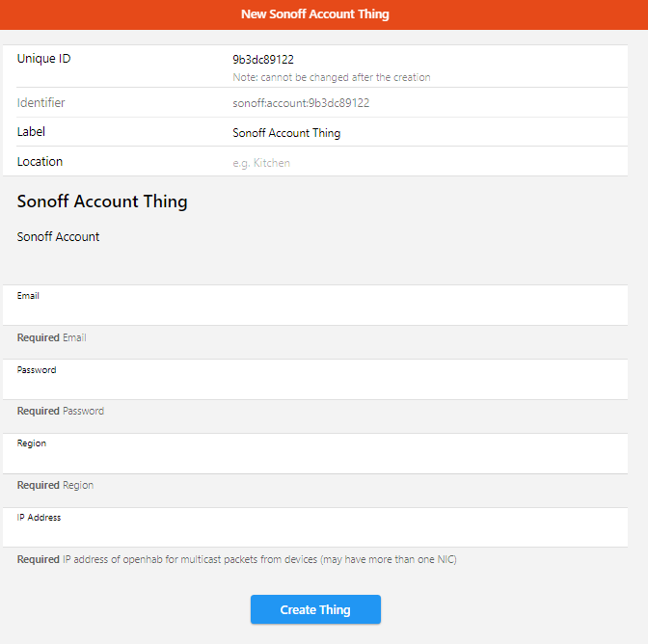Click the Required Email hint text
The height and width of the screenshot is (644, 648).
[x=52, y=338]
